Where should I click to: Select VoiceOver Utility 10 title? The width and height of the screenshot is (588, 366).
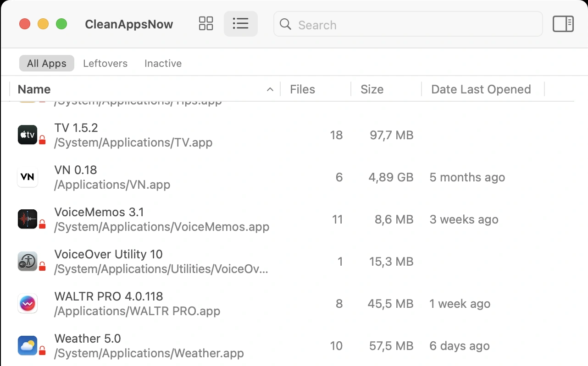point(109,254)
